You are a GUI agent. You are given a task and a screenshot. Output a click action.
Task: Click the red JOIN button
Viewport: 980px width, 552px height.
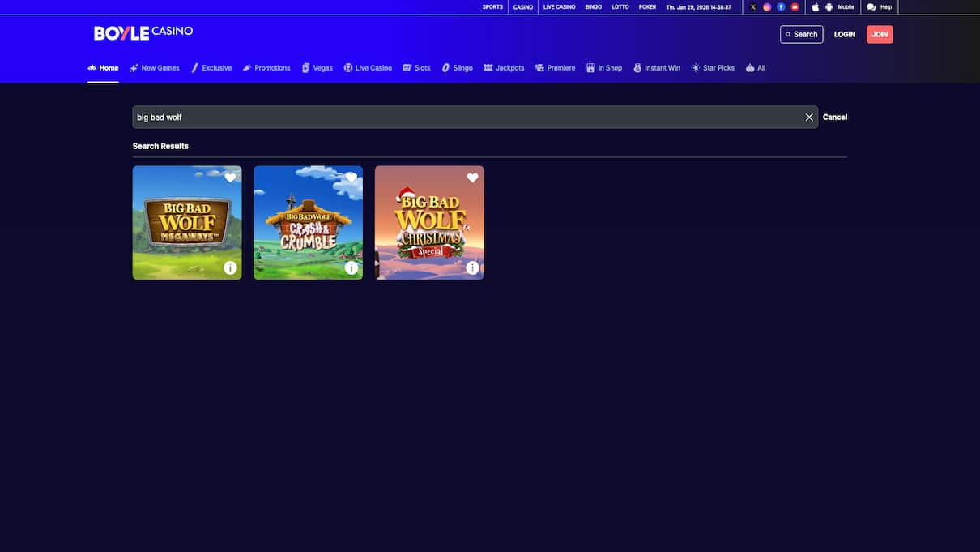point(880,33)
